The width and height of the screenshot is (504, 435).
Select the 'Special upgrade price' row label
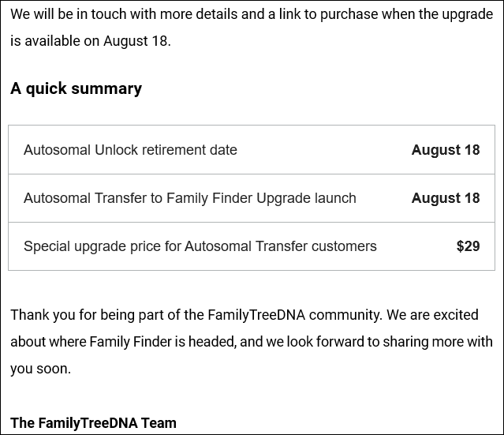pyautogui.click(x=200, y=246)
